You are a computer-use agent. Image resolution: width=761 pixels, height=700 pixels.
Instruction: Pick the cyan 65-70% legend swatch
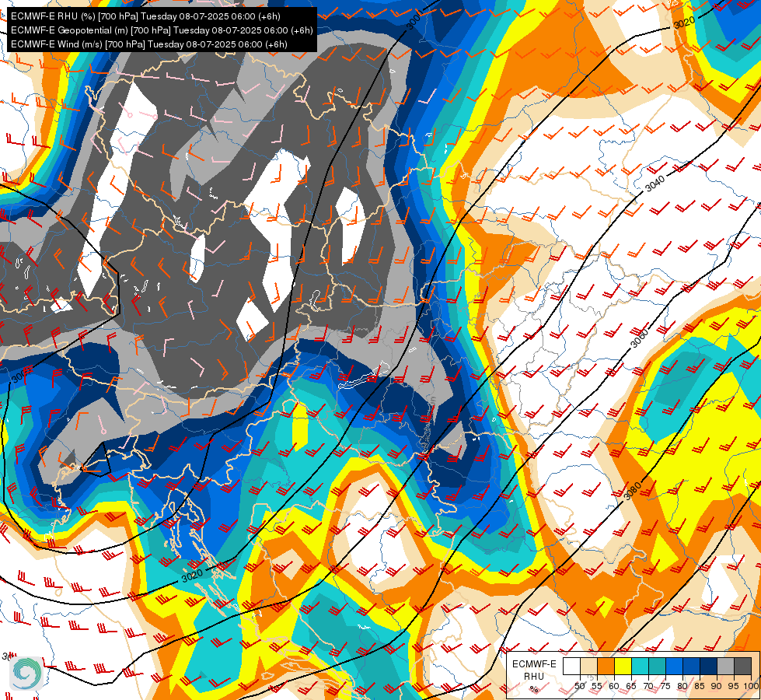click(x=641, y=666)
